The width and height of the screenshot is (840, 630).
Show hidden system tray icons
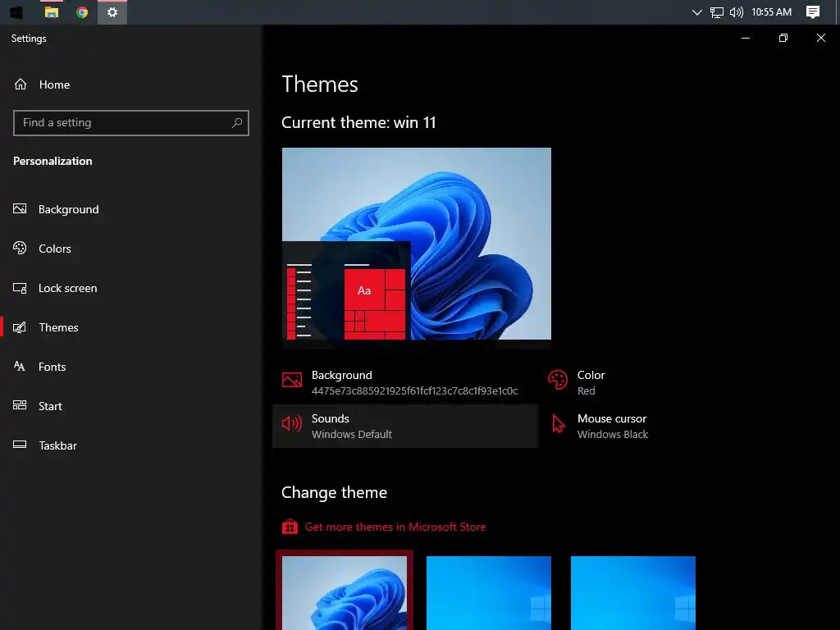[696, 11]
